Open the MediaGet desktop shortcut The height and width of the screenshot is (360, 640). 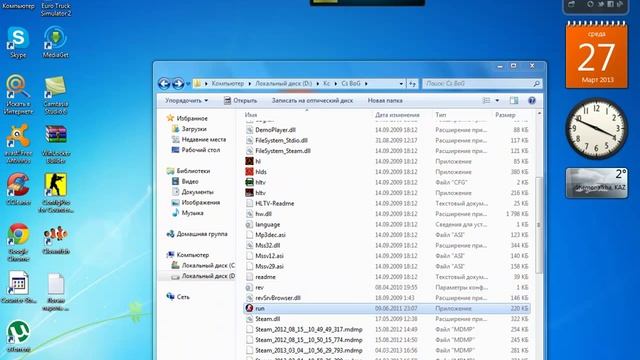tap(56, 42)
